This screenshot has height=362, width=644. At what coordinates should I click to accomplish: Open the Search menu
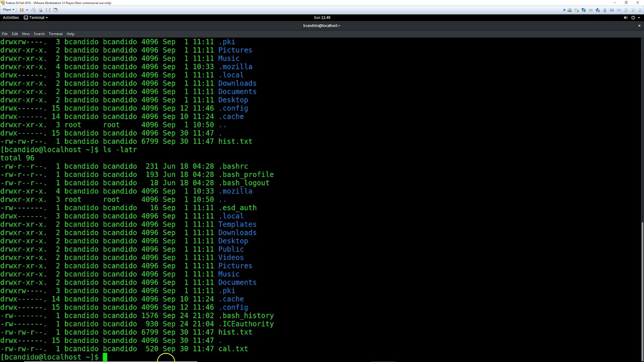click(x=39, y=34)
